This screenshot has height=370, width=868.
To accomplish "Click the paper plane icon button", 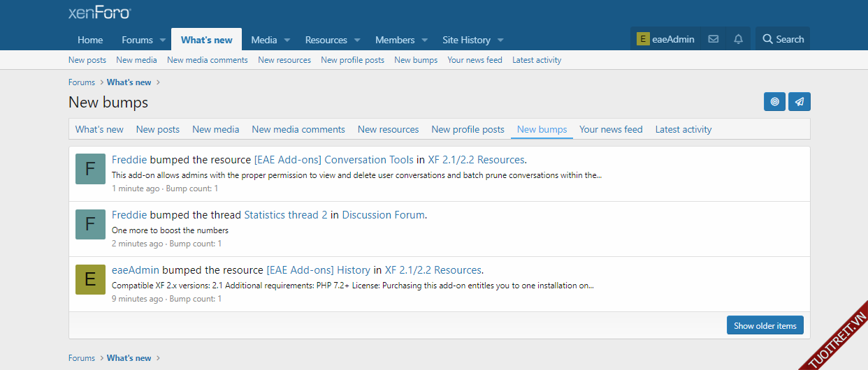I will 800,102.
